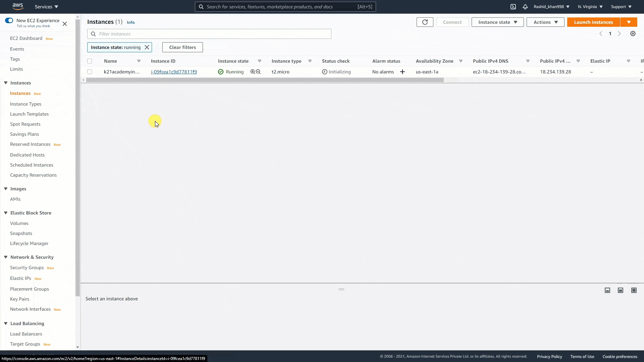This screenshot has width=644, height=362.
Task: Add an alarm with the plus icon
Action: point(402,72)
